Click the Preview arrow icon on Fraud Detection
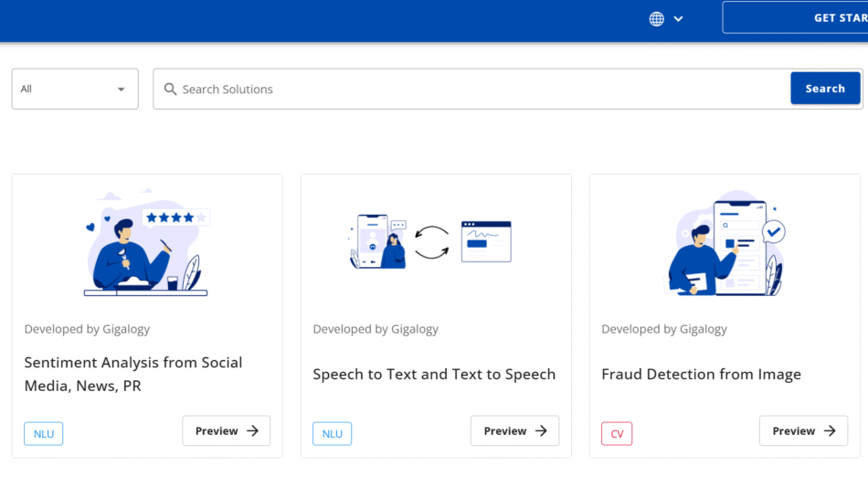Screen dimensions: 868x488 (830, 430)
